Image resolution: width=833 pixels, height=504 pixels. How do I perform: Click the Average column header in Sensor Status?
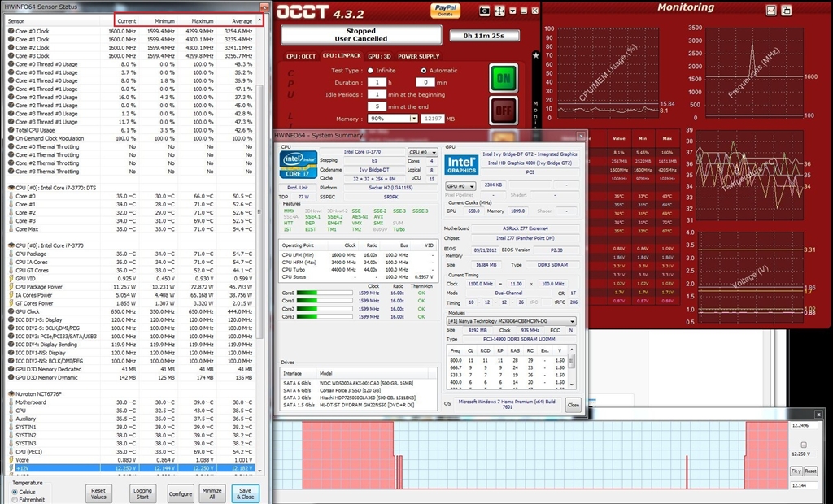(242, 20)
